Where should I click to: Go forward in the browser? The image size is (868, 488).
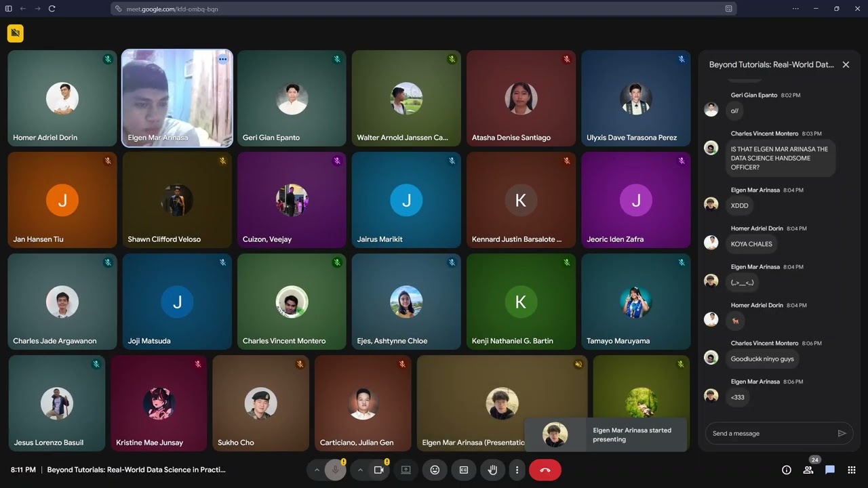(37, 9)
